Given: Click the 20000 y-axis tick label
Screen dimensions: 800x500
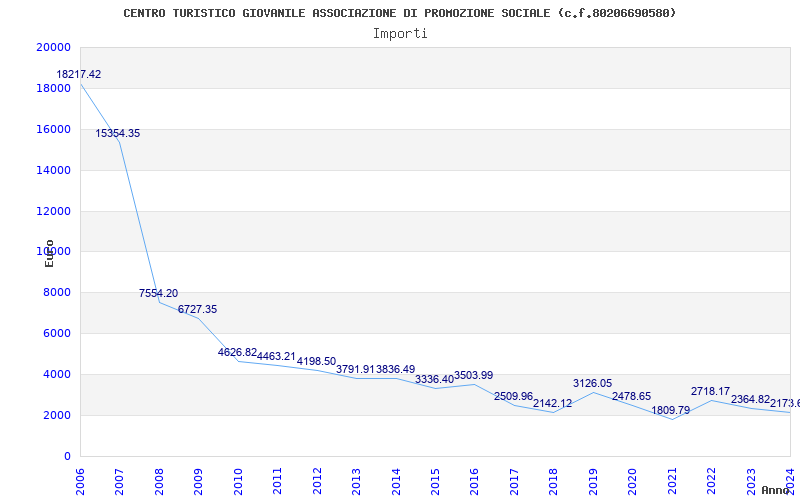Looking at the screenshot, I should click(x=53, y=47).
